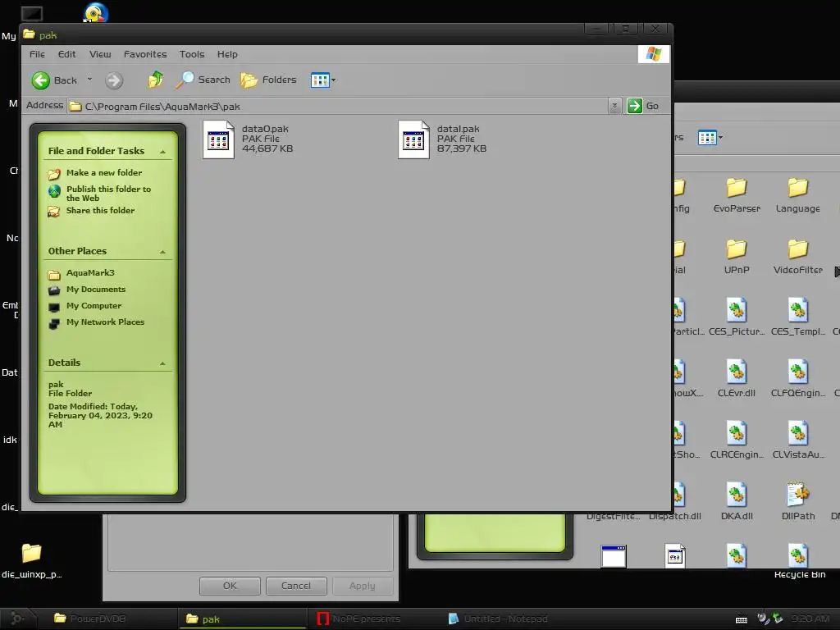840x630 pixels.
Task: Click the pak taskbar button
Action: click(x=241, y=619)
